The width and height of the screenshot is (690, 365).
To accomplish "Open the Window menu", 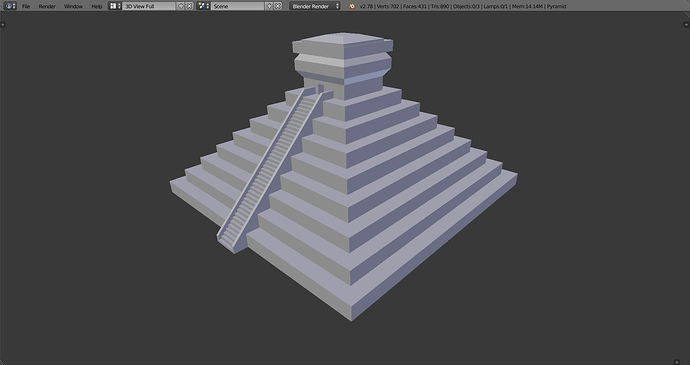I will coord(73,6).
